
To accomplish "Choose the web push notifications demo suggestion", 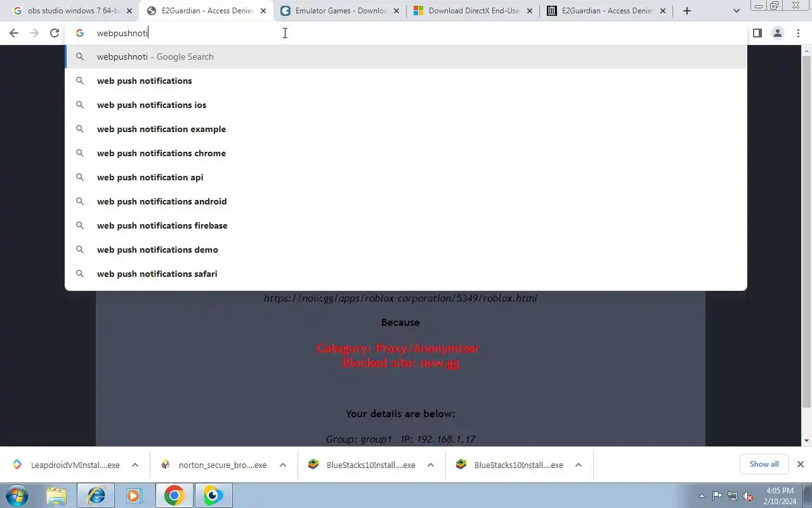I will coord(406,250).
